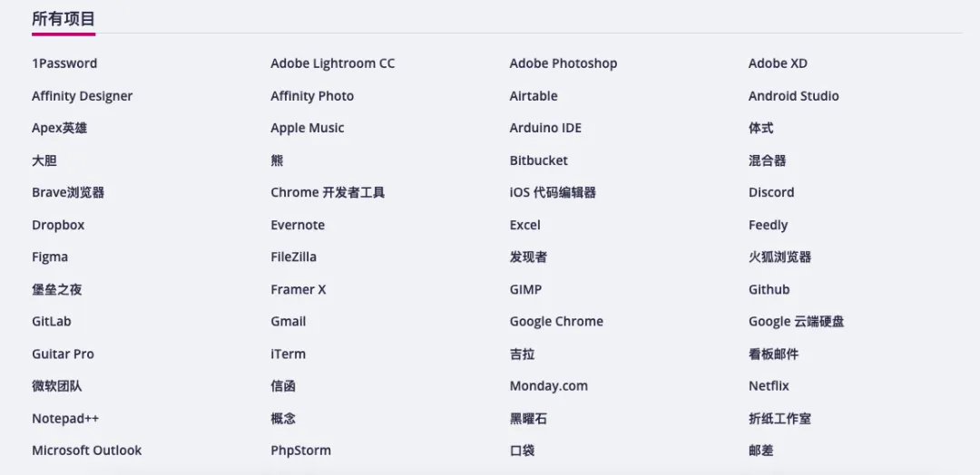Select the GitLab link
This screenshot has width=980, height=475.
[x=51, y=322]
